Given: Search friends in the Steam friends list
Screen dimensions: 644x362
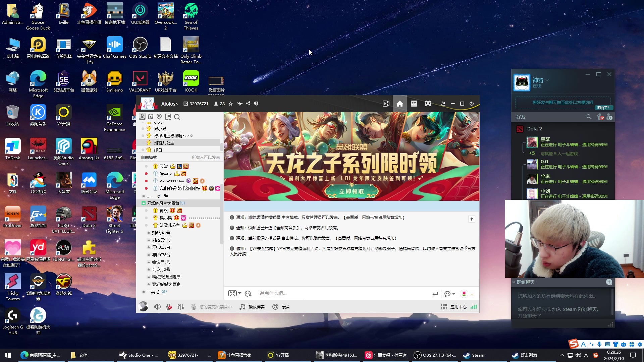Looking at the screenshot, I should coord(589,117).
